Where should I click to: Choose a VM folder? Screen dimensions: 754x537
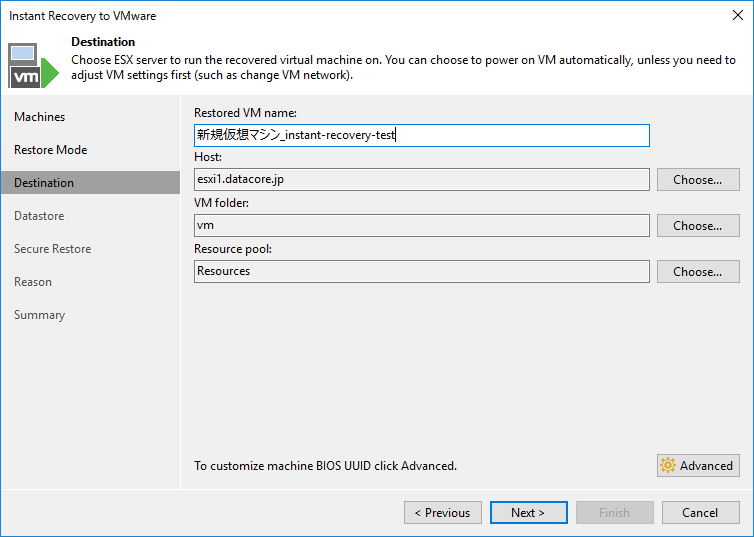pos(698,226)
